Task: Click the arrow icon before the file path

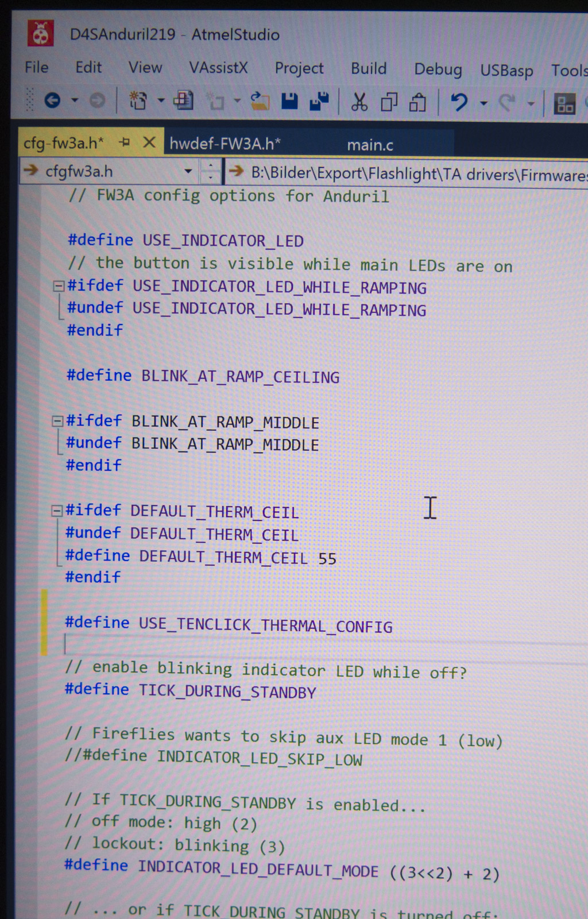Action: (x=236, y=171)
